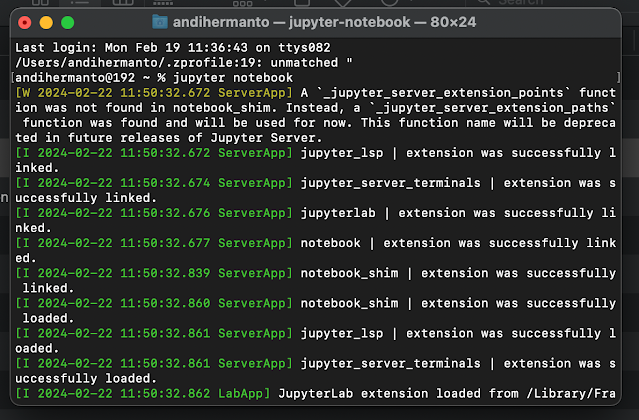Viewport: 639px width, 420px height.
Task: Click the 'jupyter notebook' command text
Action: (x=233, y=78)
